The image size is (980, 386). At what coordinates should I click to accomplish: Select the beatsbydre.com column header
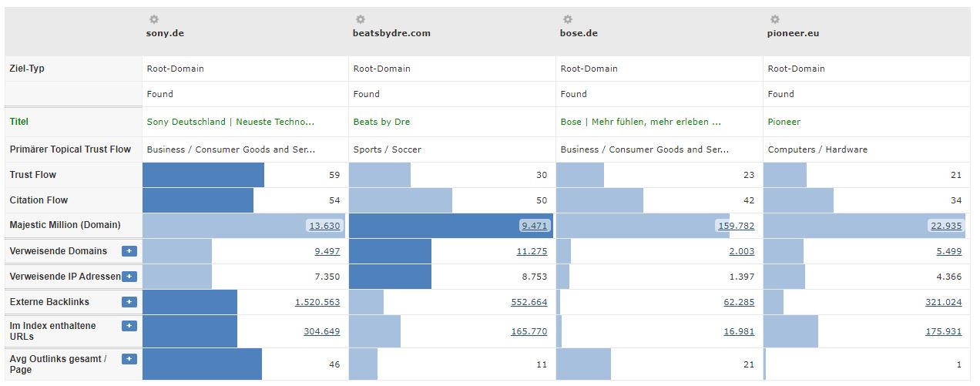[x=391, y=33]
